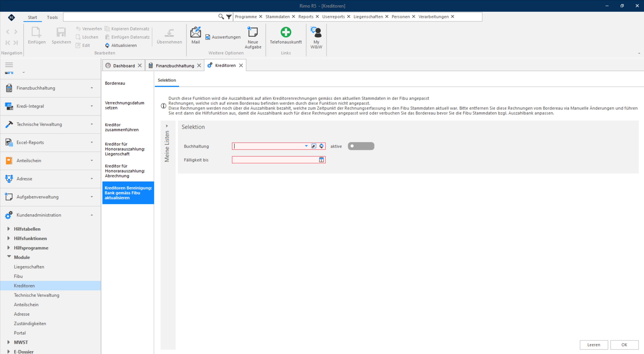Click Aktualisieren refresh in ribbon
Screen dimensions: 644x354
point(121,45)
